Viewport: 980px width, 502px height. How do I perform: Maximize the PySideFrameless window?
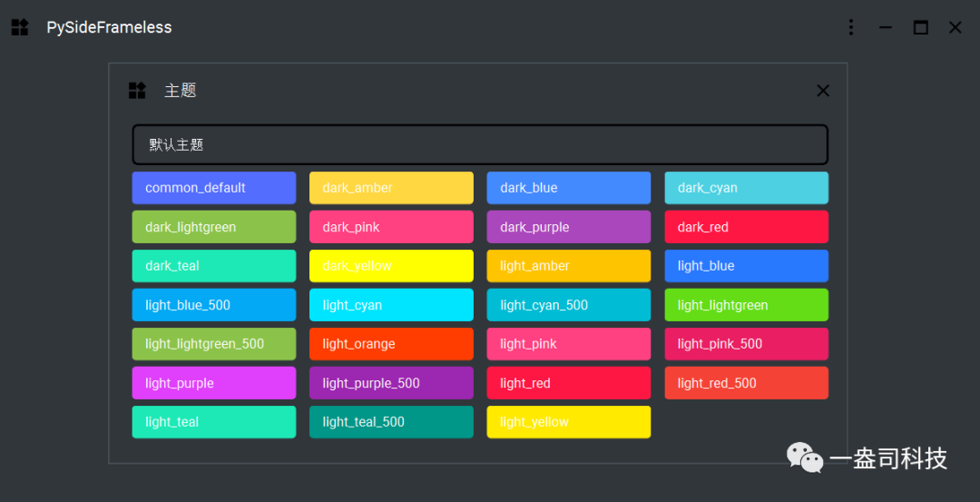click(920, 27)
